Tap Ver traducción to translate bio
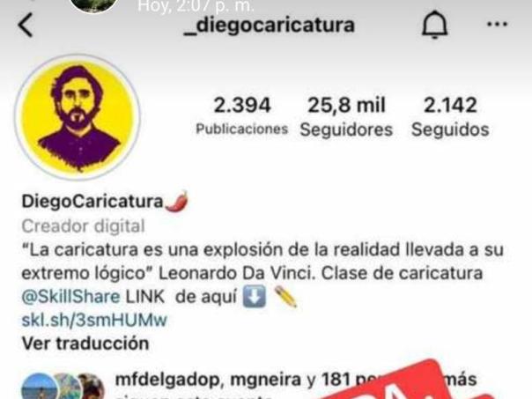Image resolution: width=532 pixels, height=399 pixels. (85, 344)
